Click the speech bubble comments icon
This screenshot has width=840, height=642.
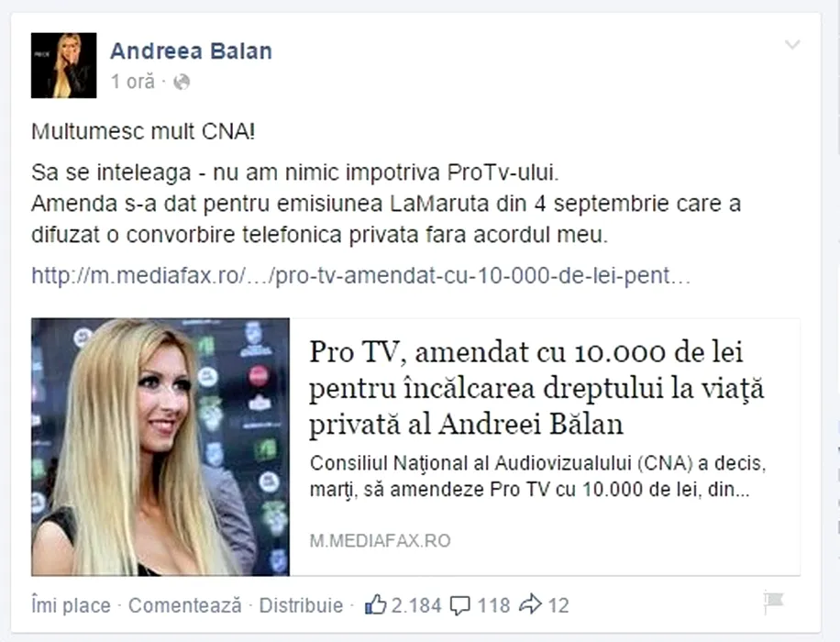(460, 605)
